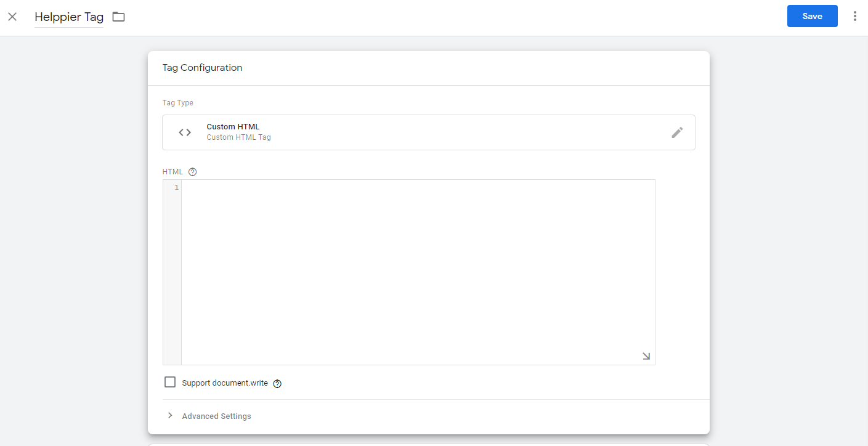This screenshot has width=868, height=446.
Task: Close the tag editor with the X icon
Action: (x=12, y=17)
